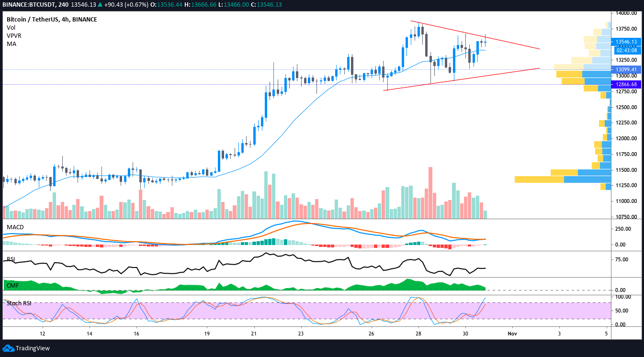Viewport: 644px width, 357px height.
Task: Click the Nov label on time axis
Action: (x=512, y=333)
